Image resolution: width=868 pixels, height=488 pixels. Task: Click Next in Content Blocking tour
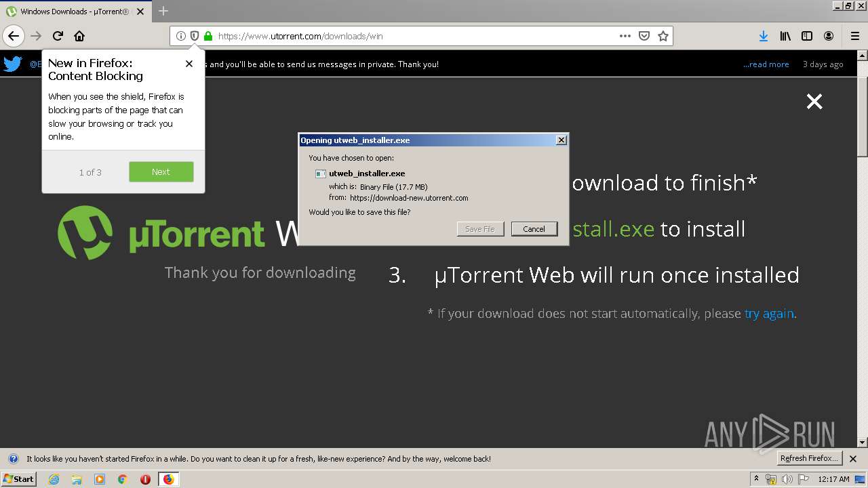click(x=161, y=172)
